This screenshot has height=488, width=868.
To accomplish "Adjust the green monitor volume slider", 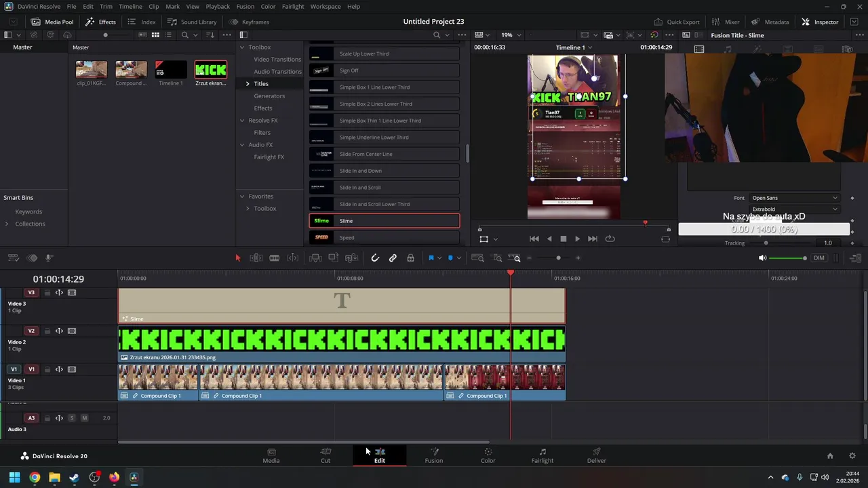I will [x=789, y=258].
